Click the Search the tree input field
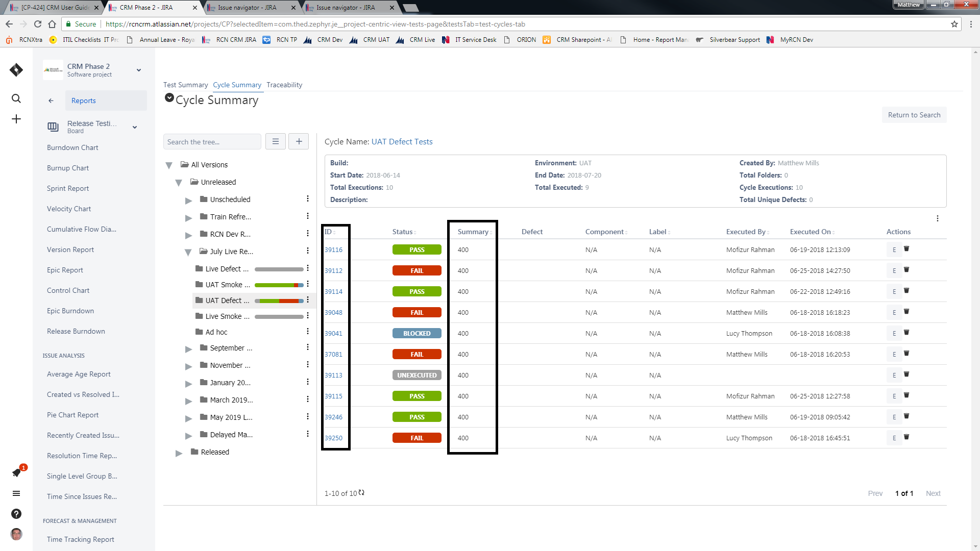This screenshot has height=551, width=980. 212,141
